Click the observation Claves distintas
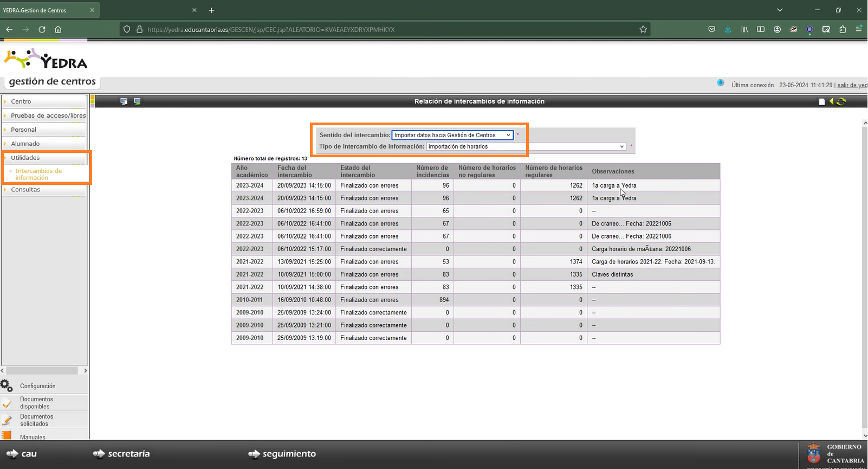868x469 pixels. (x=612, y=274)
